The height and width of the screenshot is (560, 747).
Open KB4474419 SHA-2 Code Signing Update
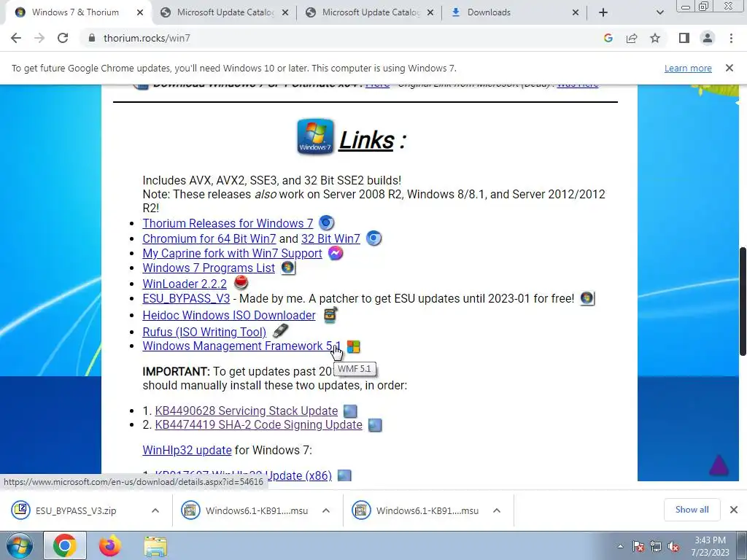click(259, 424)
